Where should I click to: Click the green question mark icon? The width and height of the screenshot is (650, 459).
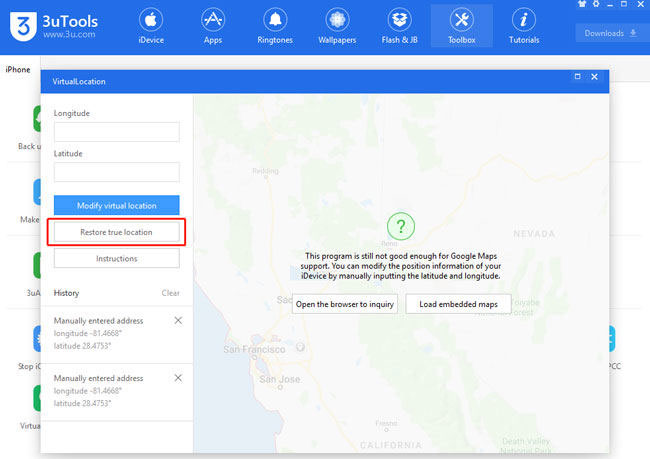(401, 226)
